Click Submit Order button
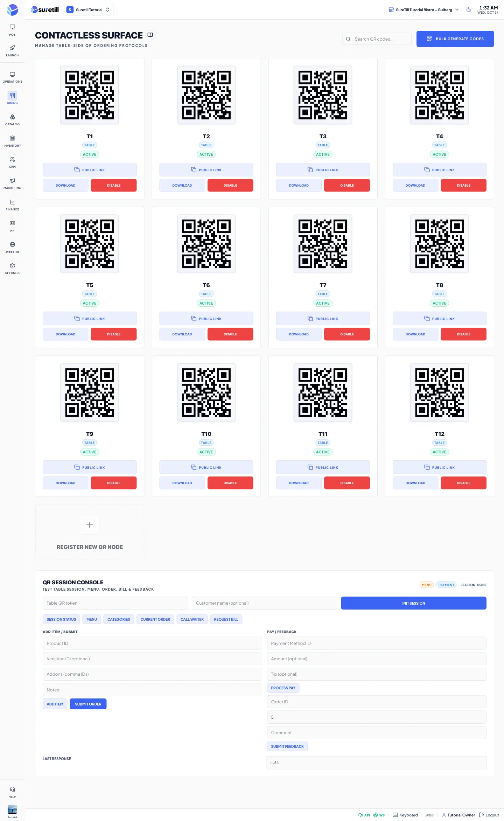Image resolution: width=504 pixels, height=821 pixels. [x=88, y=704]
